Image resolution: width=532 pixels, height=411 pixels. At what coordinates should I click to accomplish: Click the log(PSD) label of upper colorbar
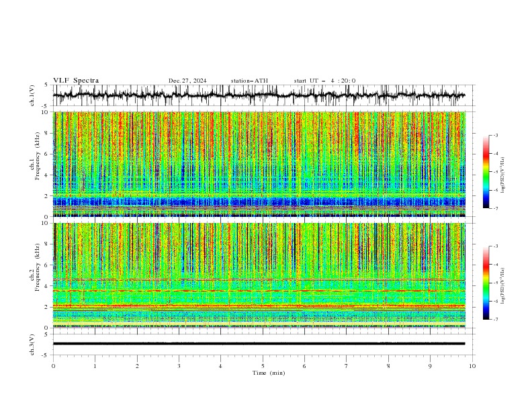[502, 175]
